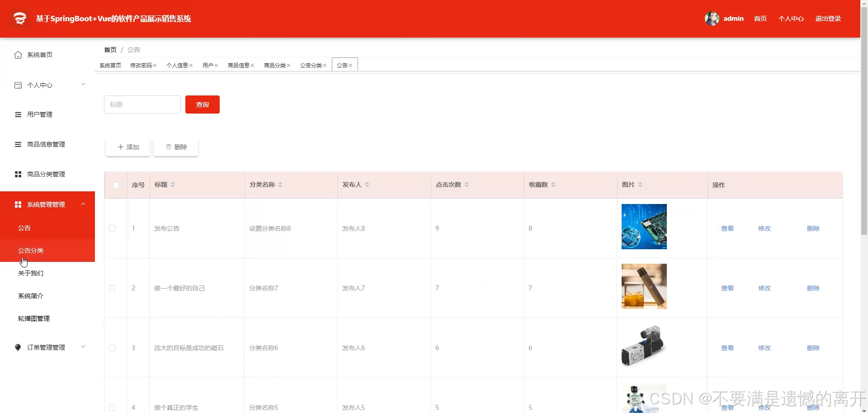This screenshot has height=413, width=868.
Task: Switch to the 公告分类 tab
Action: 311,66
